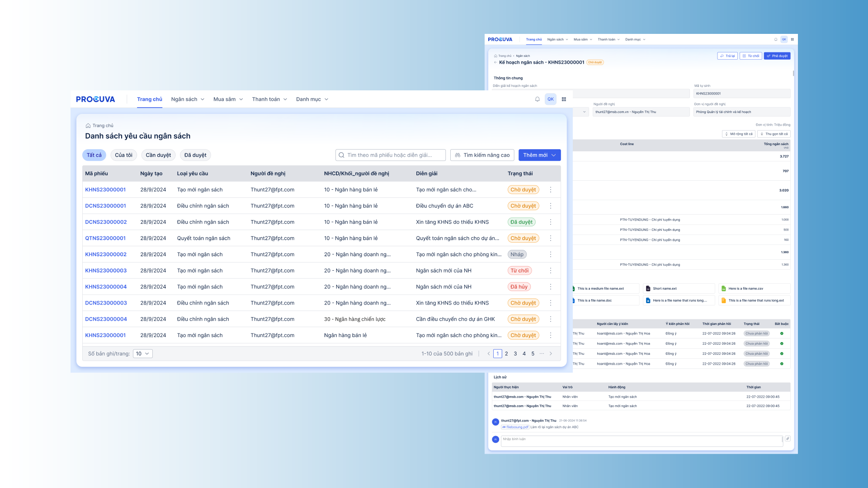Open row actions menu for DCNS23000002
The image size is (868, 488).
pos(551,222)
